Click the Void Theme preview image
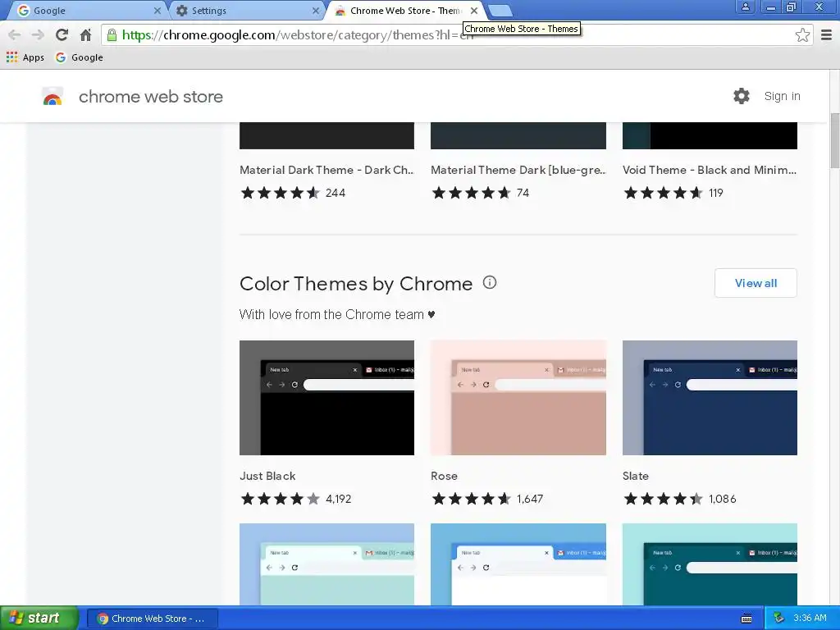840x630 pixels. tap(710, 135)
